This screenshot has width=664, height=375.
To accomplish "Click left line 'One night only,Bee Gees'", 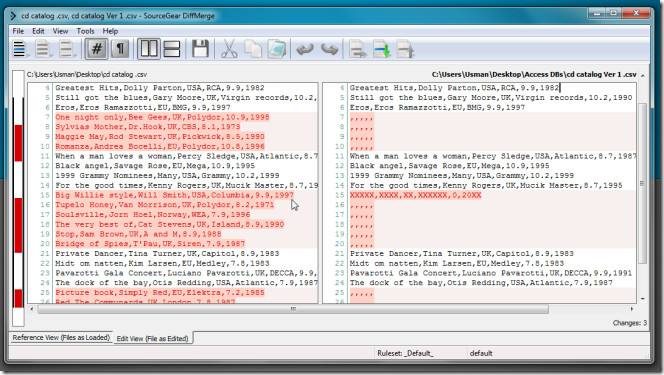I will point(162,117).
